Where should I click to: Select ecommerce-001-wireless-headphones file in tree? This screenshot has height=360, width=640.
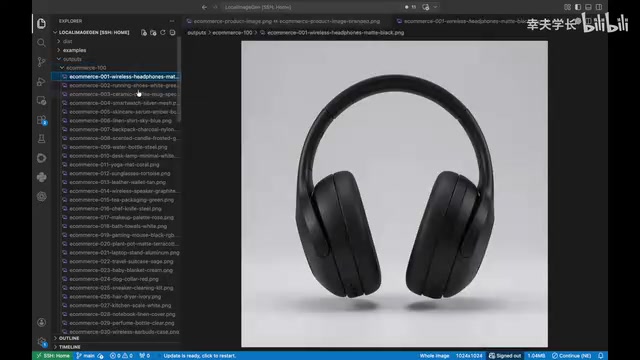coord(115,77)
